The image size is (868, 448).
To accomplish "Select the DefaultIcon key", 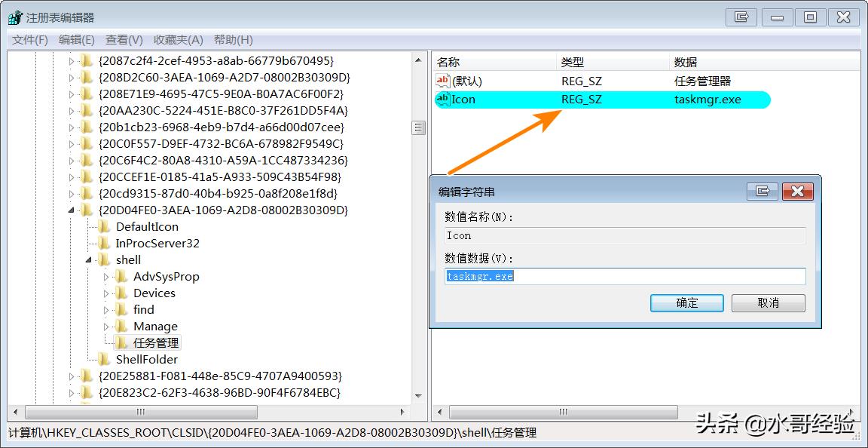I will (147, 227).
